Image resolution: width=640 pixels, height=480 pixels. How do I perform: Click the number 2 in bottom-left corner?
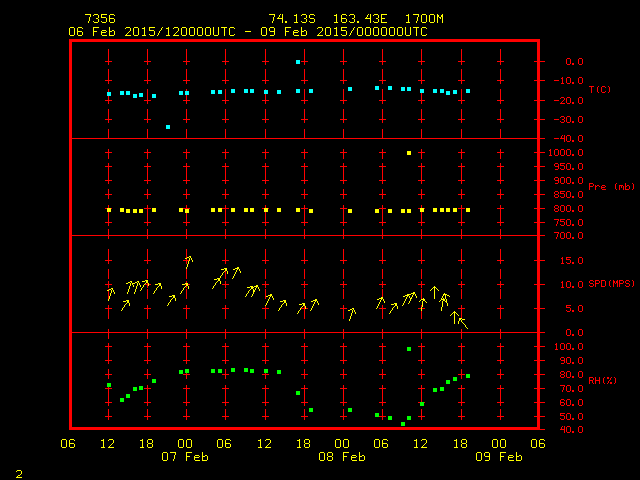click(x=18, y=472)
